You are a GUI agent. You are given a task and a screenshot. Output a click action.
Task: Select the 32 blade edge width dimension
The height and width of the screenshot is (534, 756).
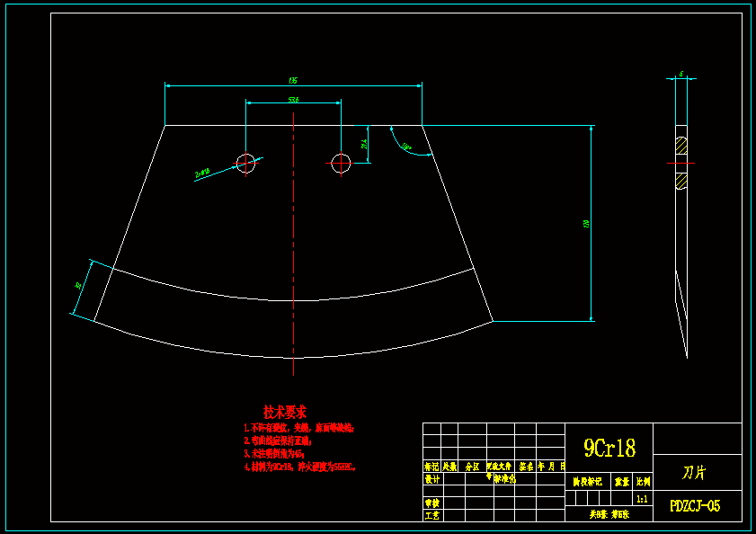78,286
